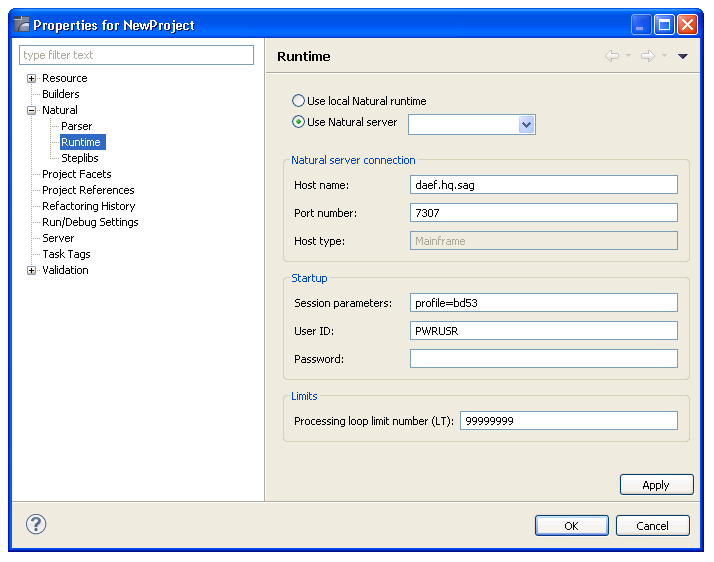The width and height of the screenshot is (714, 562).
Task: Click into the Password field
Action: point(543,358)
